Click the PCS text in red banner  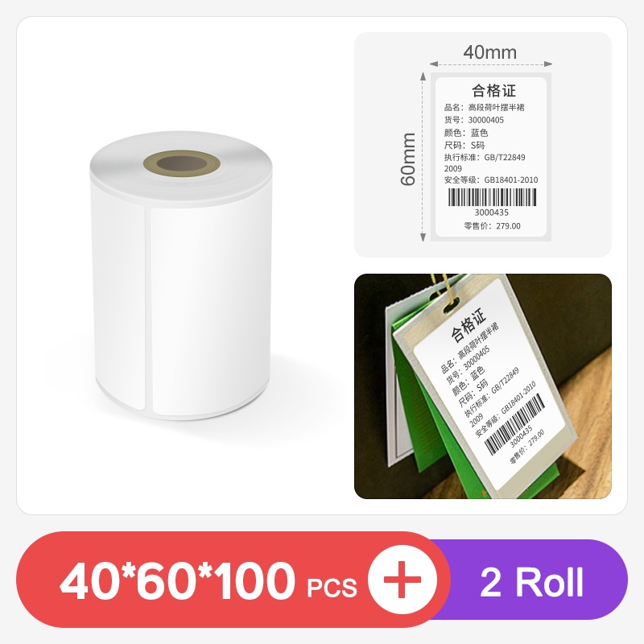pos(332,588)
